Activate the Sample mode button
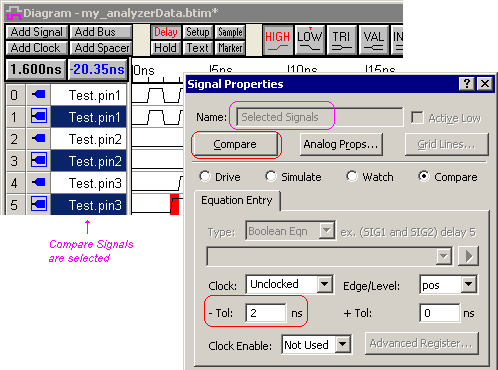498x370 pixels. [x=230, y=32]
